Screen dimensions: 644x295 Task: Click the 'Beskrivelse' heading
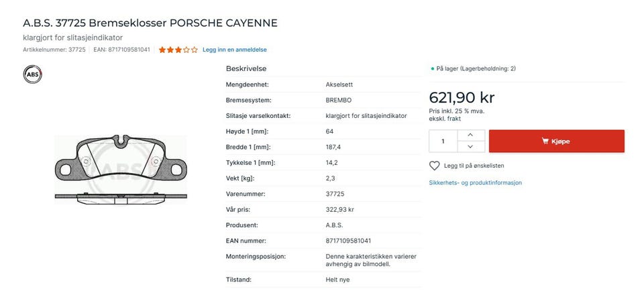[x=246, y=68]
